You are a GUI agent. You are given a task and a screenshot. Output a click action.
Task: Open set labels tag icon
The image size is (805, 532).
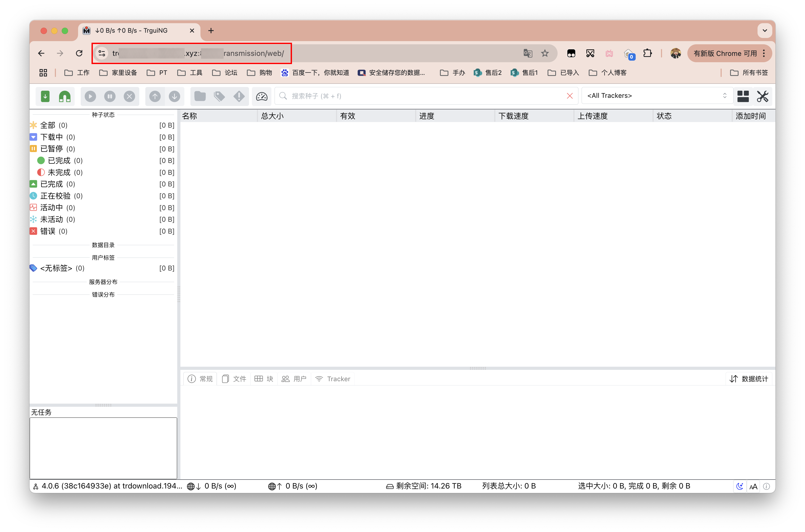tap(219, 96)
